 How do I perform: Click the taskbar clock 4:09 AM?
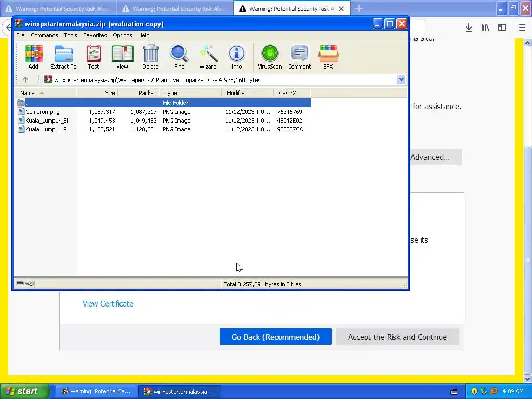pyautogui.click(x=513, y=391)
